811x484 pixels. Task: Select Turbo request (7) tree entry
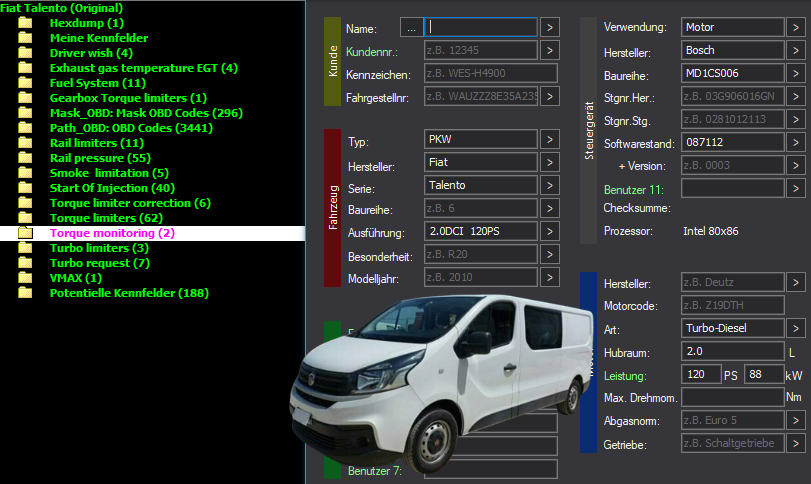click(100, 263)
